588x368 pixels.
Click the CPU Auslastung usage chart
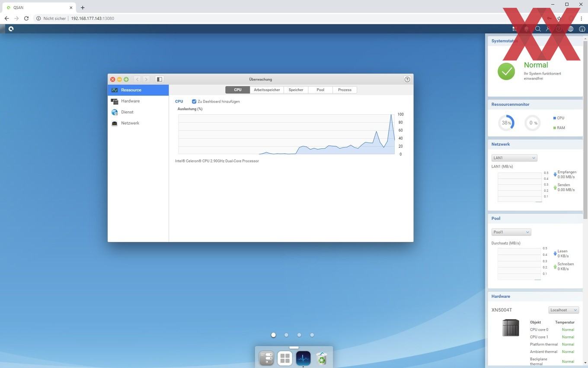[286, 134]
